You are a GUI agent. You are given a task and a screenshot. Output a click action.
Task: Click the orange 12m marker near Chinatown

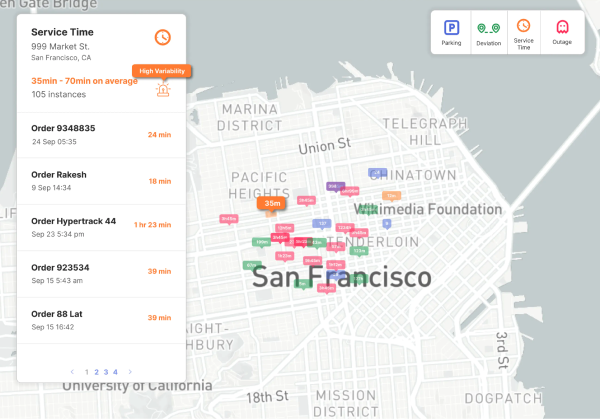click(x=391, y=196)
